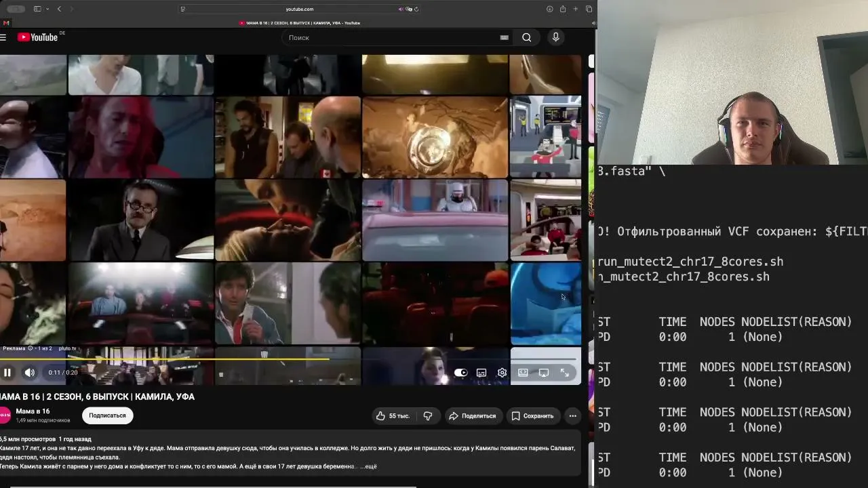Image resolution: width=868 pixels, height=488 pixels.
Task: Open the Safari share menu
Action: tap(563, 9)
